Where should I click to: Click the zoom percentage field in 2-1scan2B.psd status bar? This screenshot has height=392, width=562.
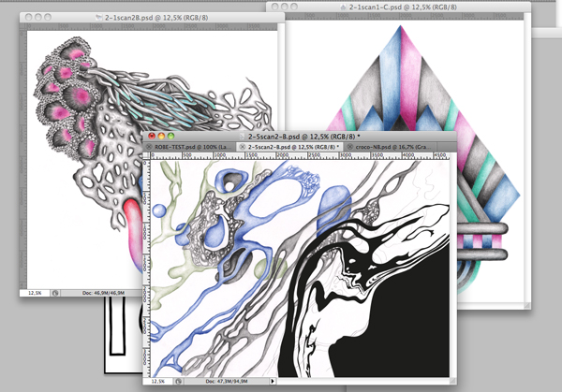(x=35, y=293)
